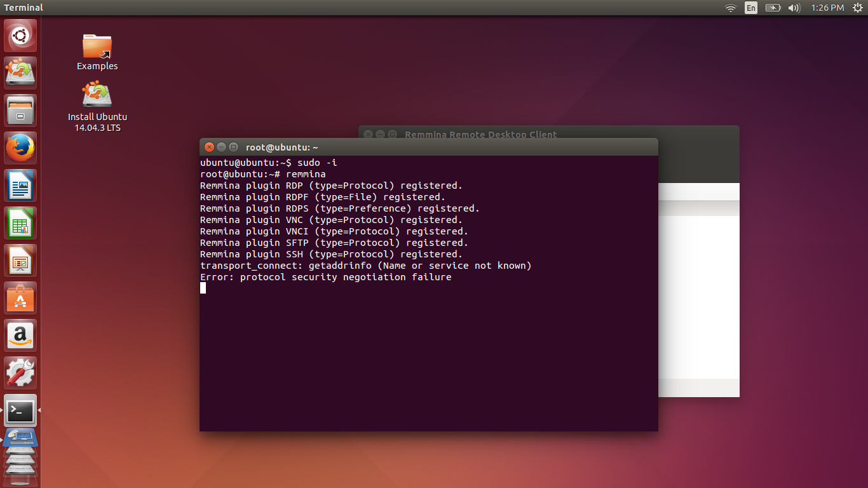Open the battery status indicator
The width and height of the screenshot is (868, 488).
point(773,8)
